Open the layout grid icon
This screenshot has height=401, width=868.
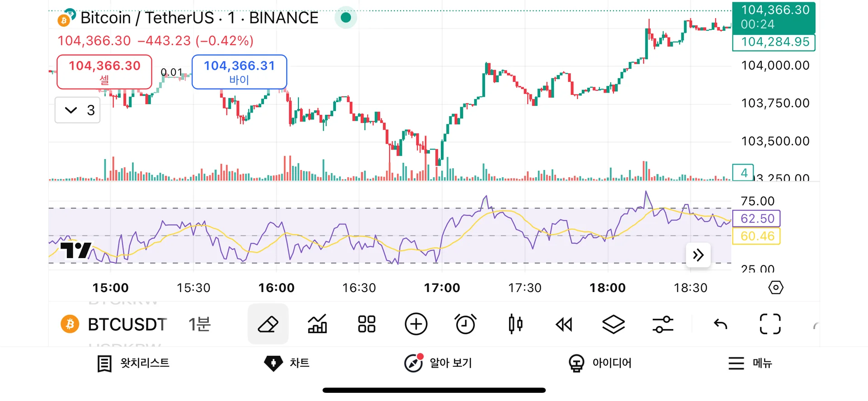click(367, 324)
